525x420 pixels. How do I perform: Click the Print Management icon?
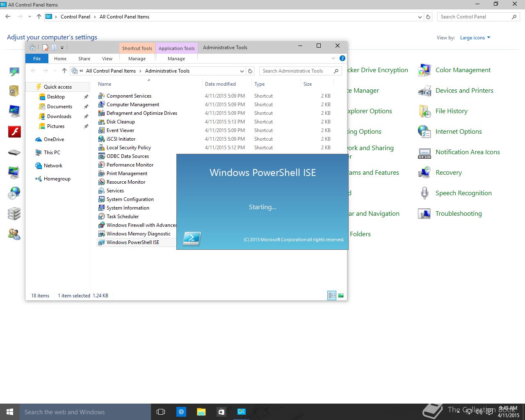click(x=101, y=173)
